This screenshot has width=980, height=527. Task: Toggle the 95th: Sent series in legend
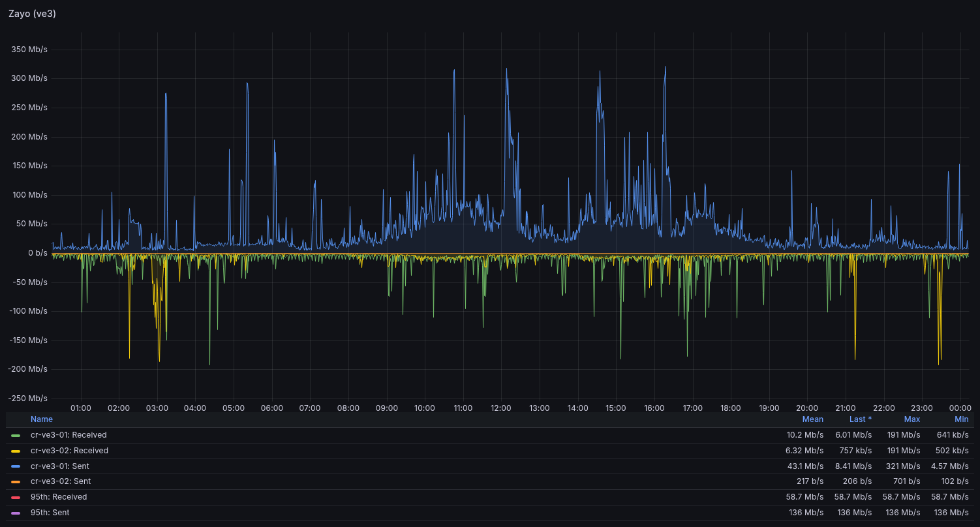pos(50,513)
